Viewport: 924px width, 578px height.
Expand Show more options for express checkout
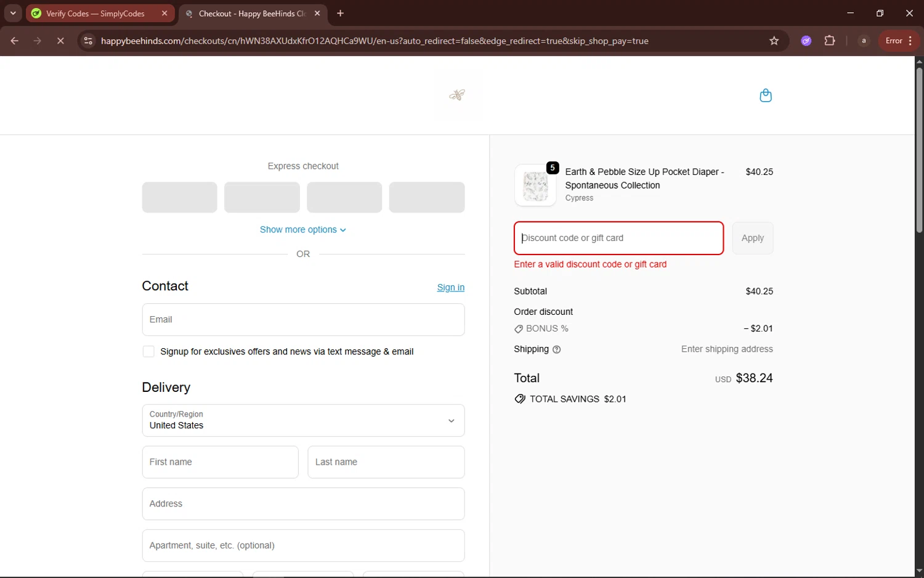coord(303,229)
